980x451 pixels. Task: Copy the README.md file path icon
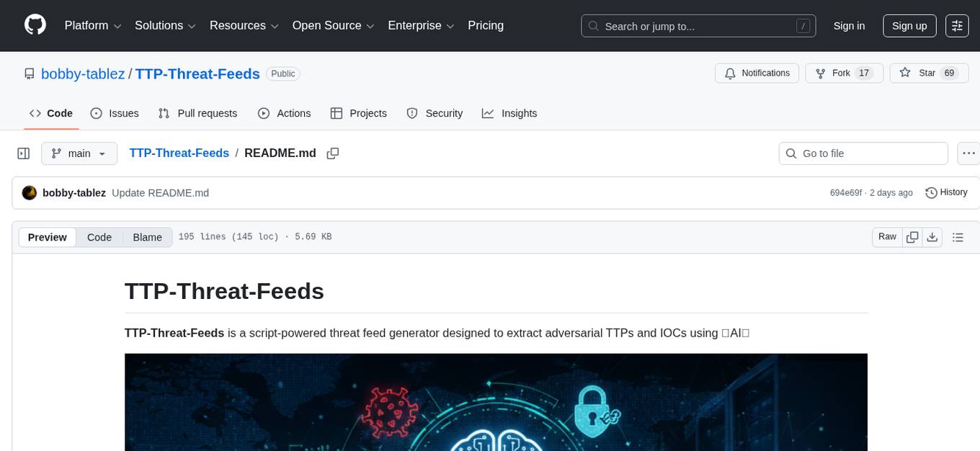332,153
